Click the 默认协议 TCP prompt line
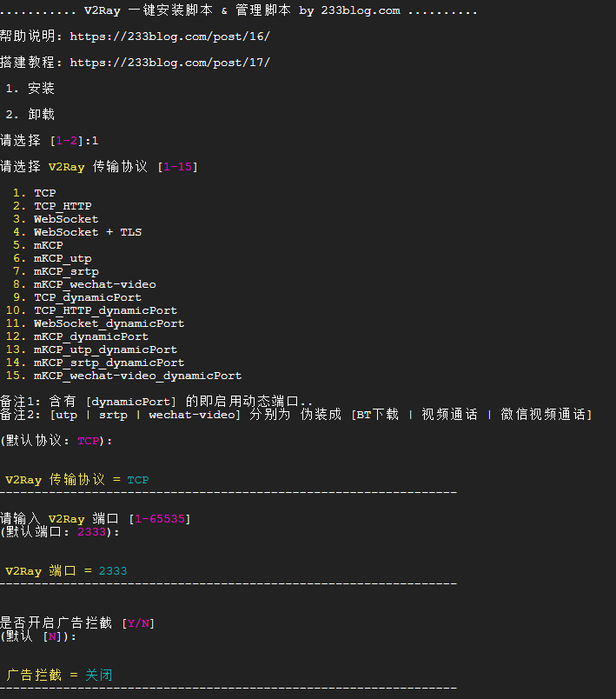The width and height of the screenshot is (616, 699). pyautogui.click(x=56, y=441)
